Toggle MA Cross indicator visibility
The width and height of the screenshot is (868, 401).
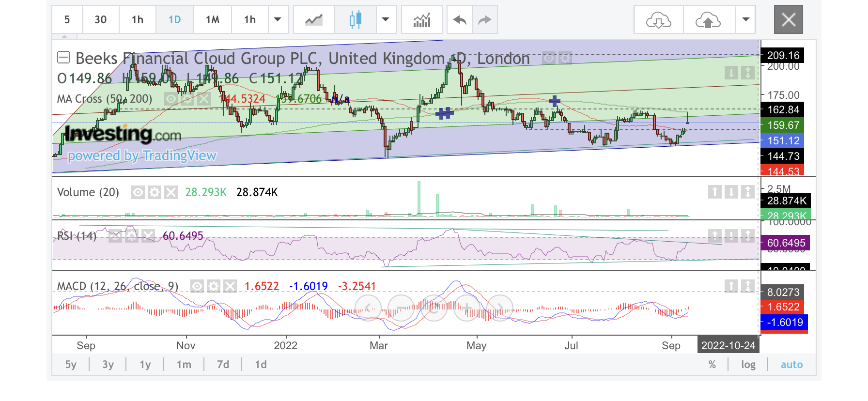point(170,99)
